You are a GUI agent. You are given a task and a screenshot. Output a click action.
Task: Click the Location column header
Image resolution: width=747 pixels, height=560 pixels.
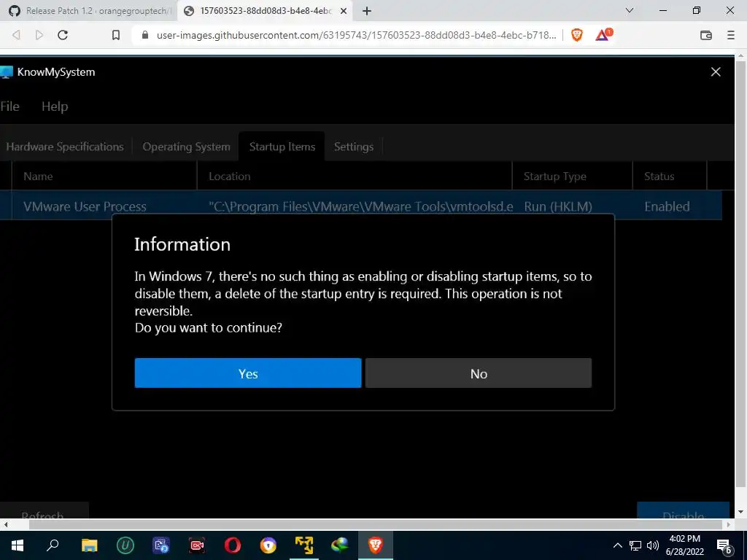click(355, 176)
